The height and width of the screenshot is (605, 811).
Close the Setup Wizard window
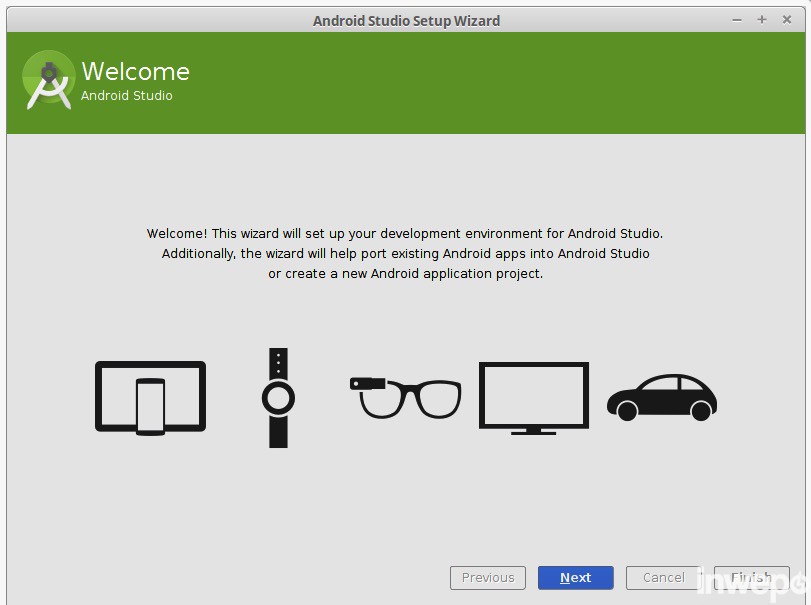786,20
